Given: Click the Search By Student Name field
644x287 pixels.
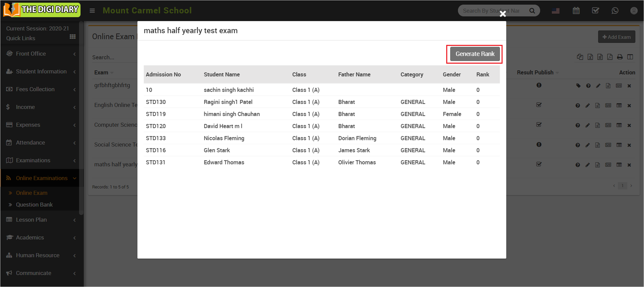Looking at the screenshot, I should point(491,11).
